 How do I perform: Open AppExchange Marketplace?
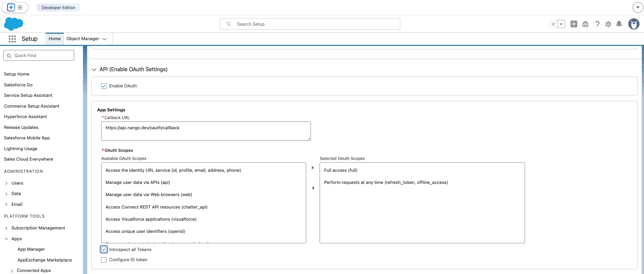45,260
